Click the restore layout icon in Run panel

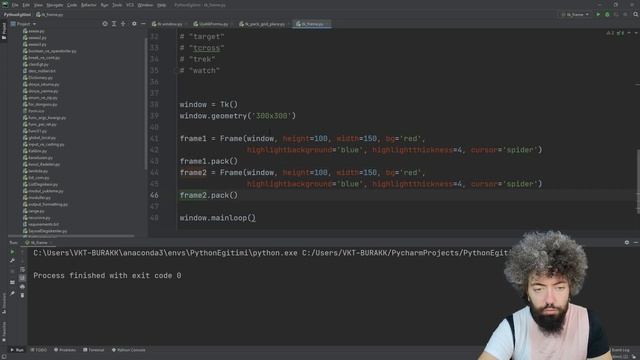[12, 282]
